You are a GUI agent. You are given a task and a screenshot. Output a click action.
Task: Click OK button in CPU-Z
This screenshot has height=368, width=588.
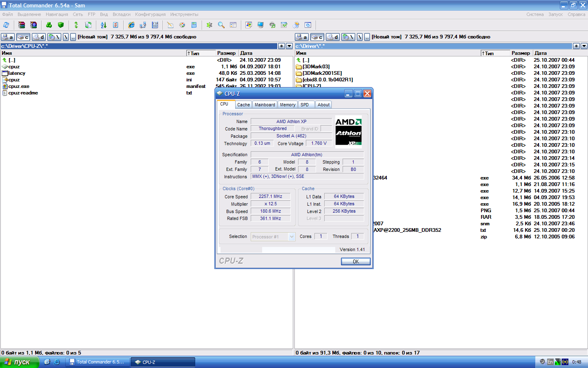356,261
